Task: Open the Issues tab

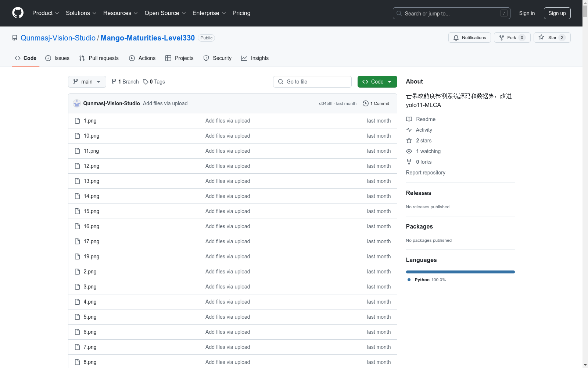Action: pos(57,58)
